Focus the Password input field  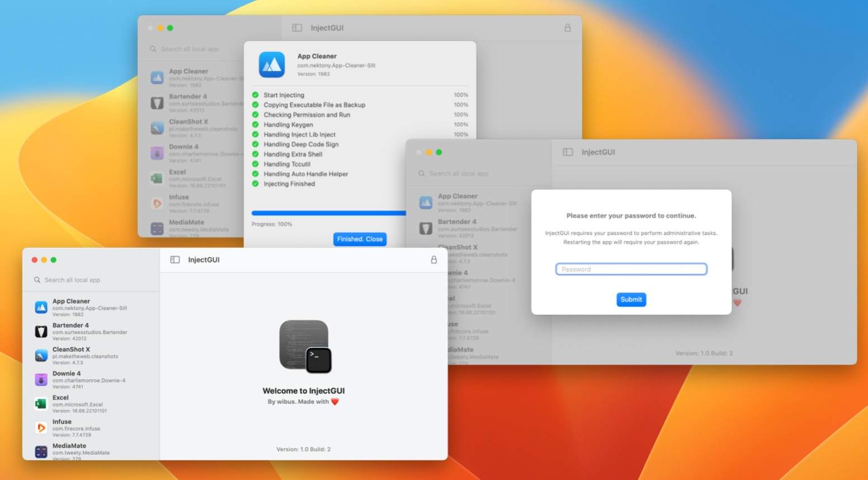pyautogui.click(x=631, y=269)
